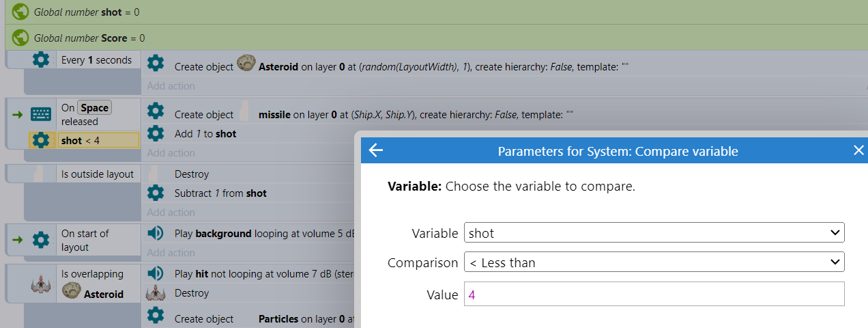Screen dimensions: 868x328
Task: Go back using the arrow in parameters dialog
Action: 375,151
